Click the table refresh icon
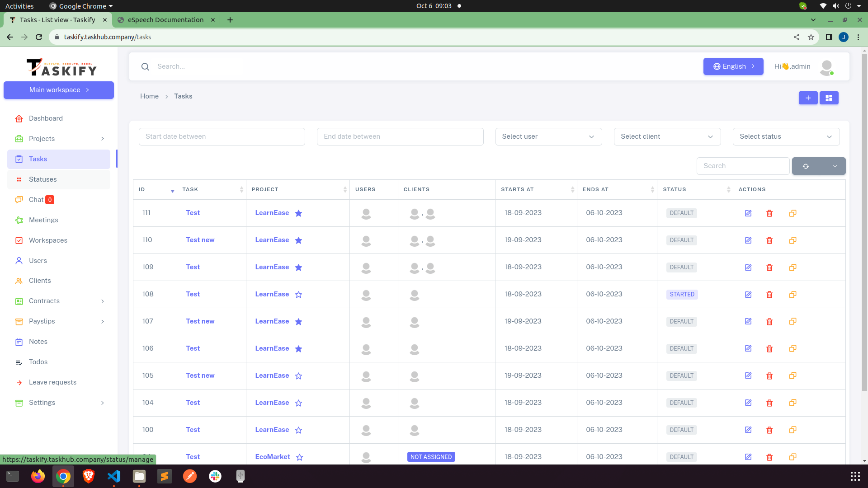Screen dimensions: 868x488 click(806, 166)
